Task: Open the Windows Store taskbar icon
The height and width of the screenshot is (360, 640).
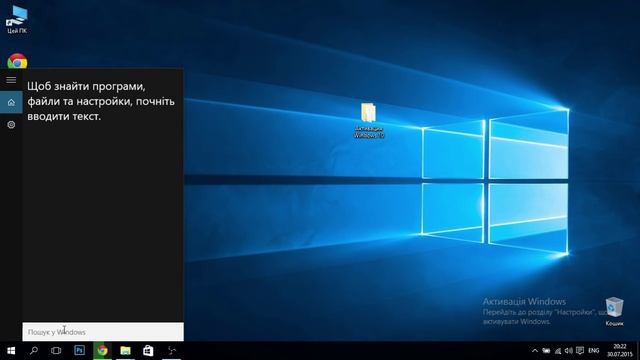Action: (148, 351)
